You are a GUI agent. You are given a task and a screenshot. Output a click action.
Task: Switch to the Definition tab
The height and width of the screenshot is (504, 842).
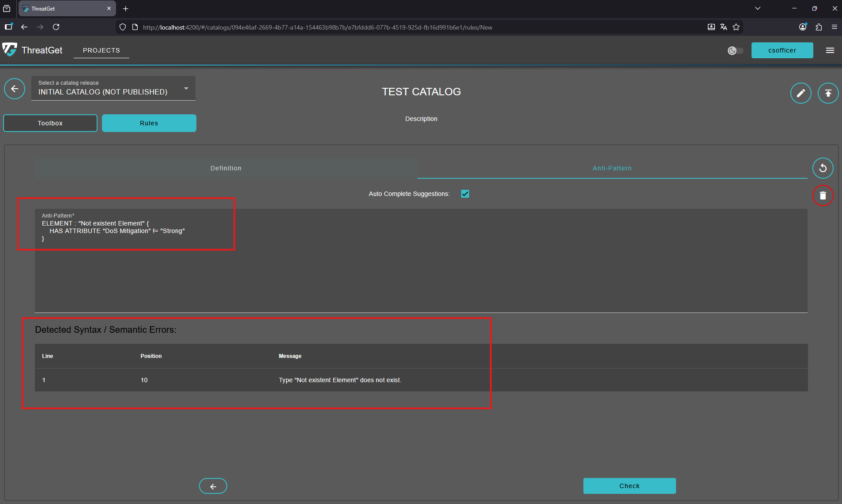pos(226,168)
